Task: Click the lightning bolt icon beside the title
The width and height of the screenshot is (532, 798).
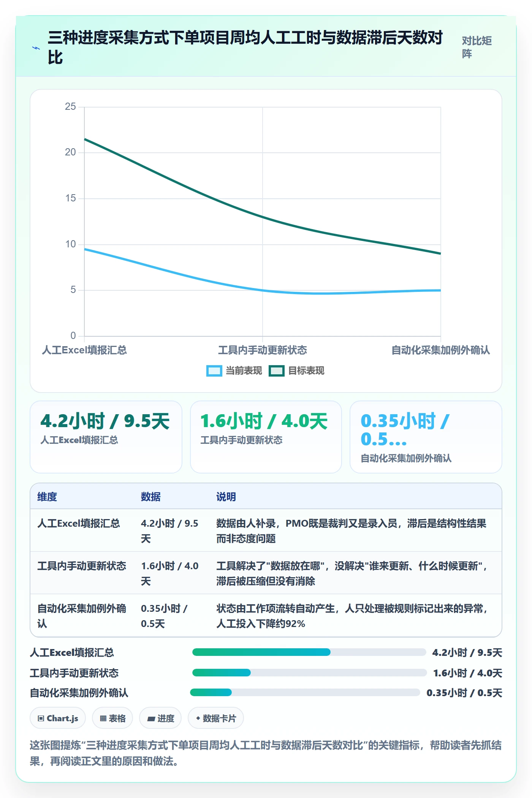Action: coord(36,48)
